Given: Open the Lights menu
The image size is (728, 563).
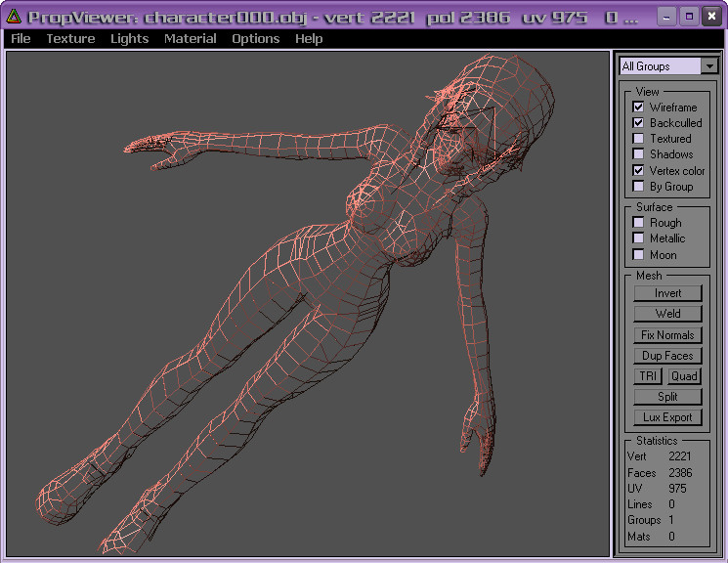Looking at the screenshot, I should 130,38.
